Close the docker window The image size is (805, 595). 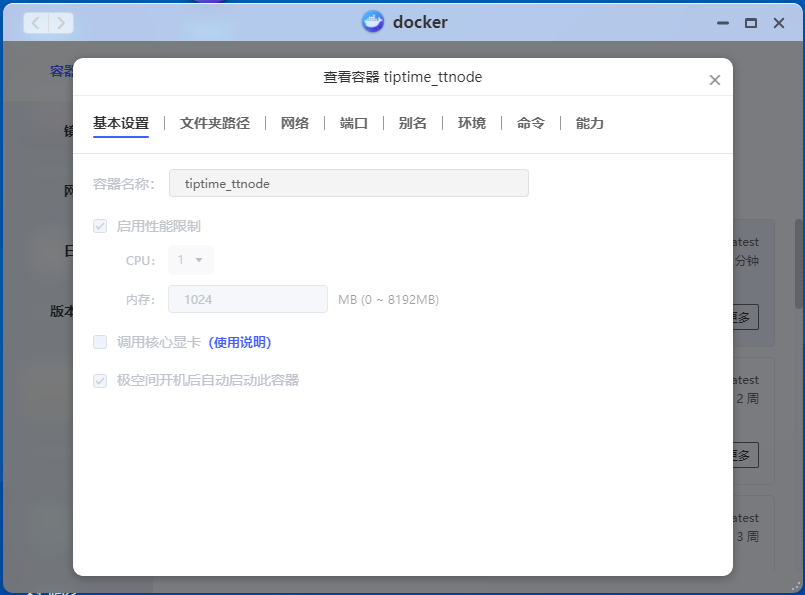(x=779, y=22)
